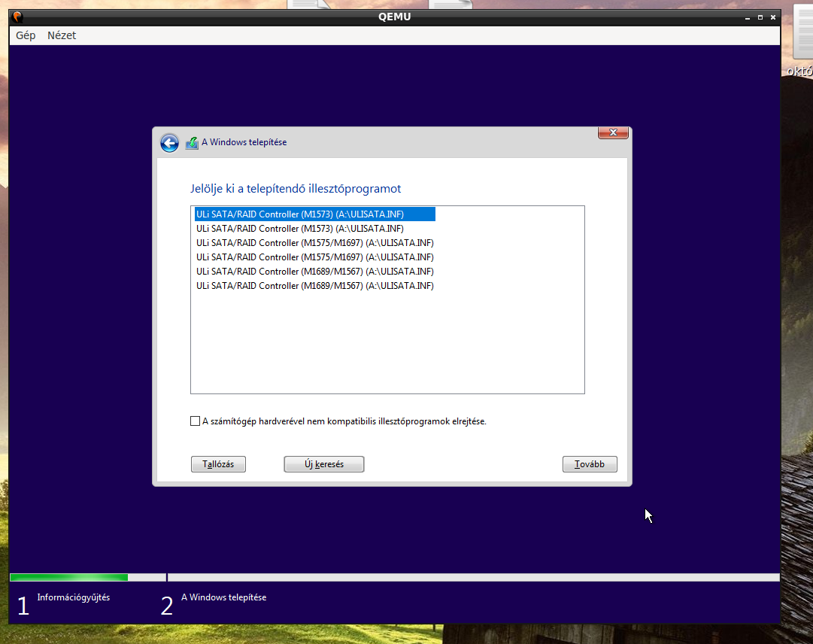Click the QEMU title bar text
The height and width of the screenshot is (644, 813).
(x=395, y=17)
